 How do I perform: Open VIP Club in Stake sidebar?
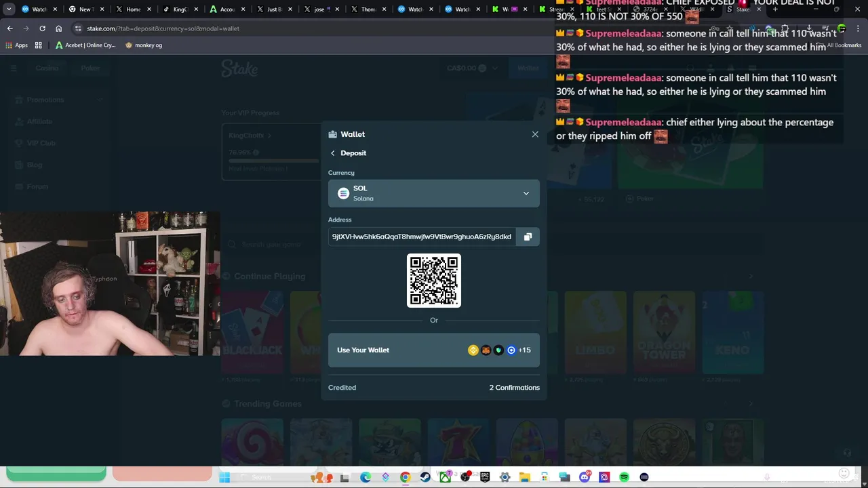(41, 143)
